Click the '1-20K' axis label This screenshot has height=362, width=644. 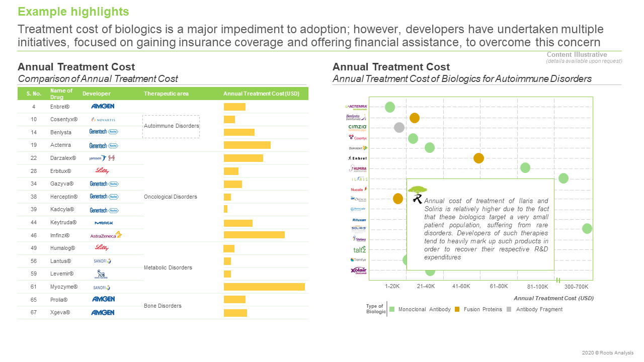click(x=392, y=286)
